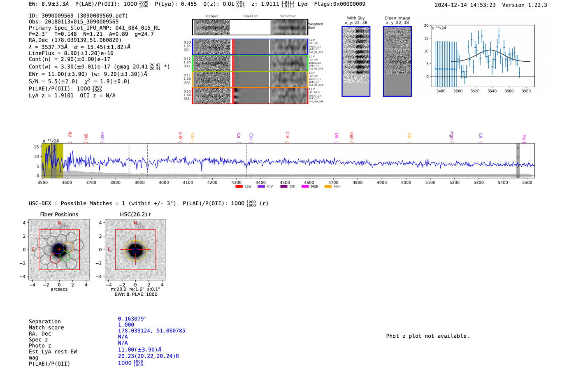This screenshot has width=576, height=392.
Task: Select the Match score value 1.000
Action: click(126, 325)
